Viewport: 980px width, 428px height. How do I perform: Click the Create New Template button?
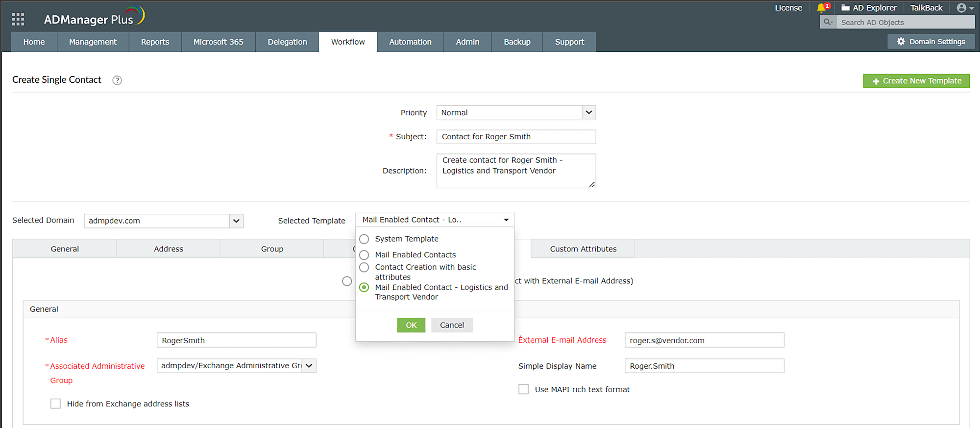tap(916, 81)
